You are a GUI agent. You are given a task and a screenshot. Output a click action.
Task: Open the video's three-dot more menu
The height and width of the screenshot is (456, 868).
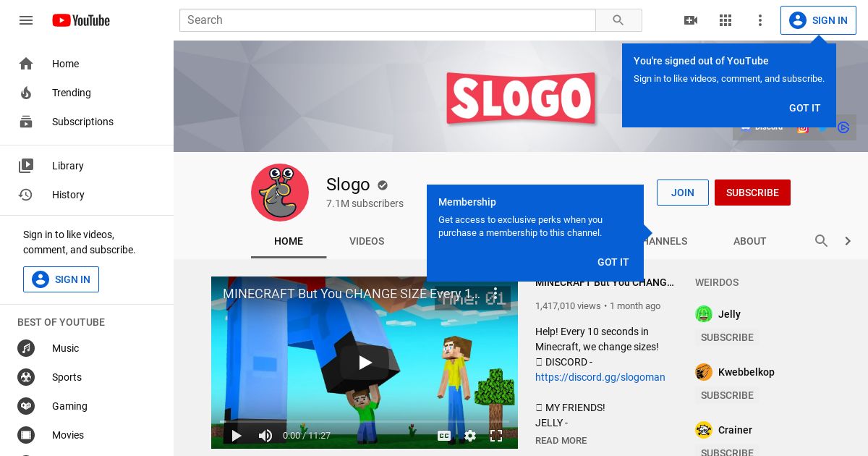pos(495,293)
